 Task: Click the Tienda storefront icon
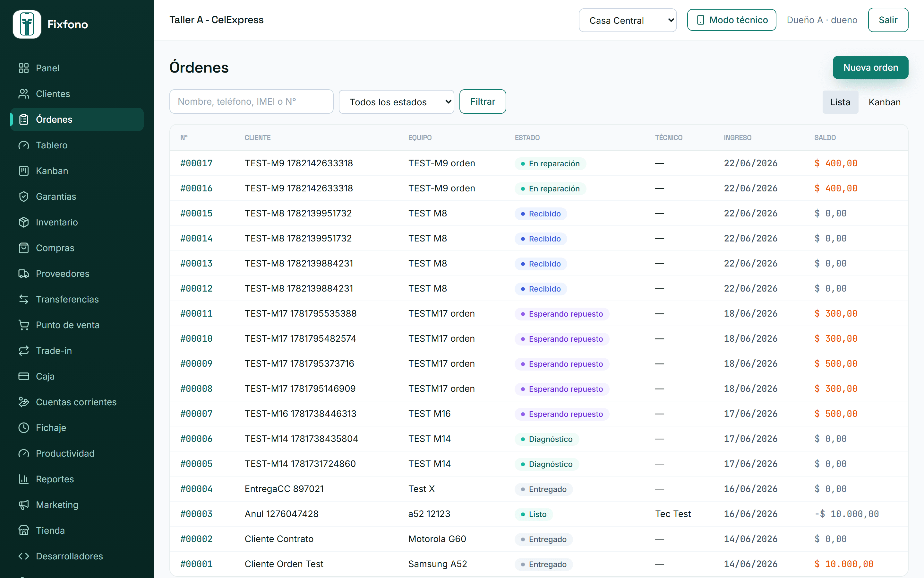coord(24,530)
